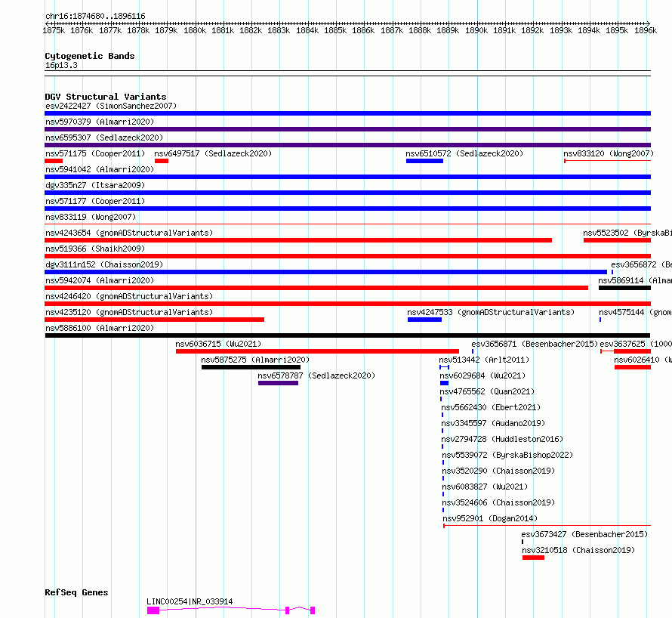The height and width of the screenshot is (618, 672).
Task: Open nsv6029684 (Wu2021) variant
Action: 482,375
